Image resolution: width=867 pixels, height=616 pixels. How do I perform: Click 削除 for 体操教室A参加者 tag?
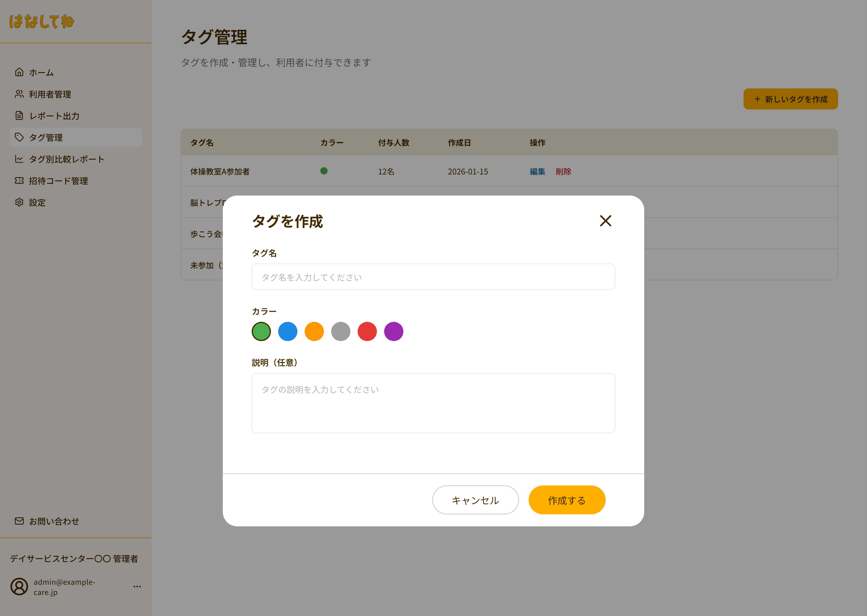563,171
